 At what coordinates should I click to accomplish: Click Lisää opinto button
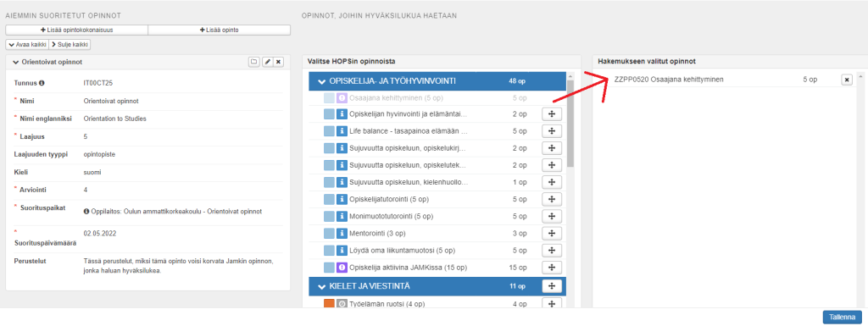220,30
